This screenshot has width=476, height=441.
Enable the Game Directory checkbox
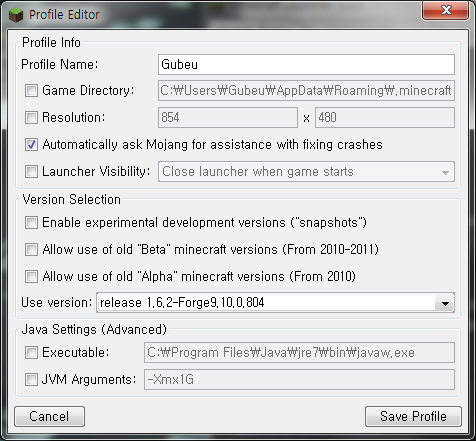coord(31,91)
